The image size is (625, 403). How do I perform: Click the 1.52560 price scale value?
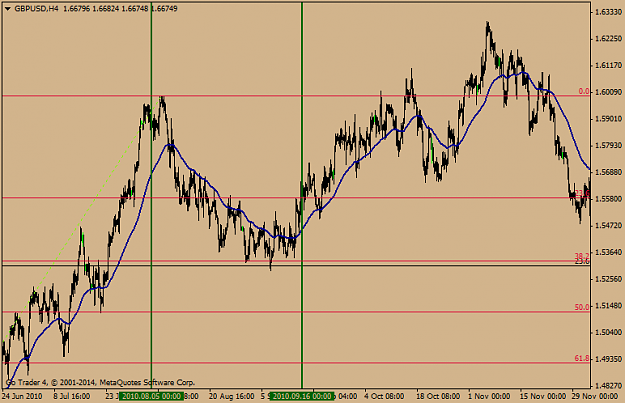pyautogui.click(x=608, y=279)
